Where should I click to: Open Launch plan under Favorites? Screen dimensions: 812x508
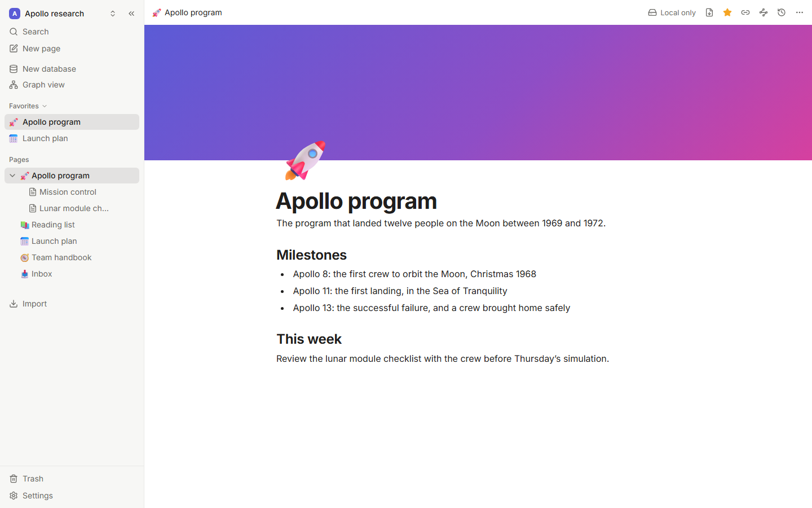[x=72, y=138]
